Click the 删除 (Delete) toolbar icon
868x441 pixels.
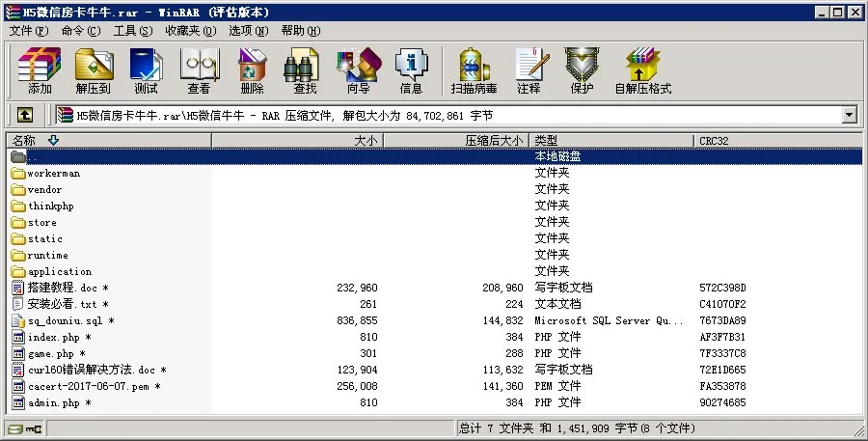tap(252, 70)
